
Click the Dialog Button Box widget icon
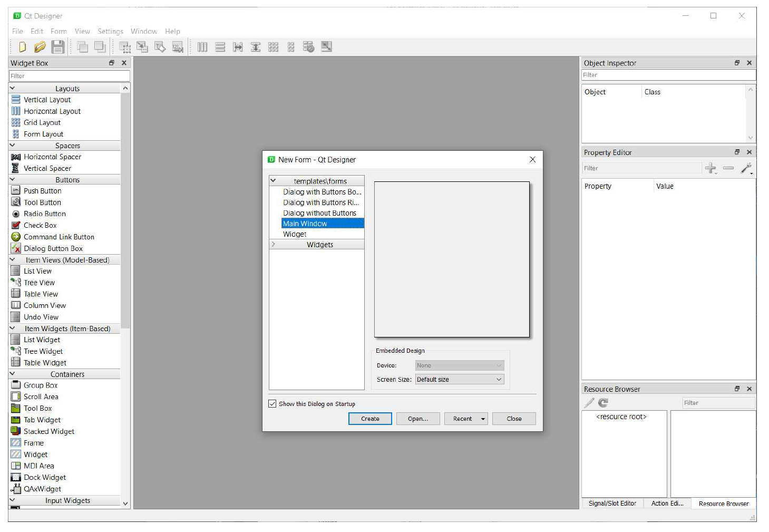point(16,248)
